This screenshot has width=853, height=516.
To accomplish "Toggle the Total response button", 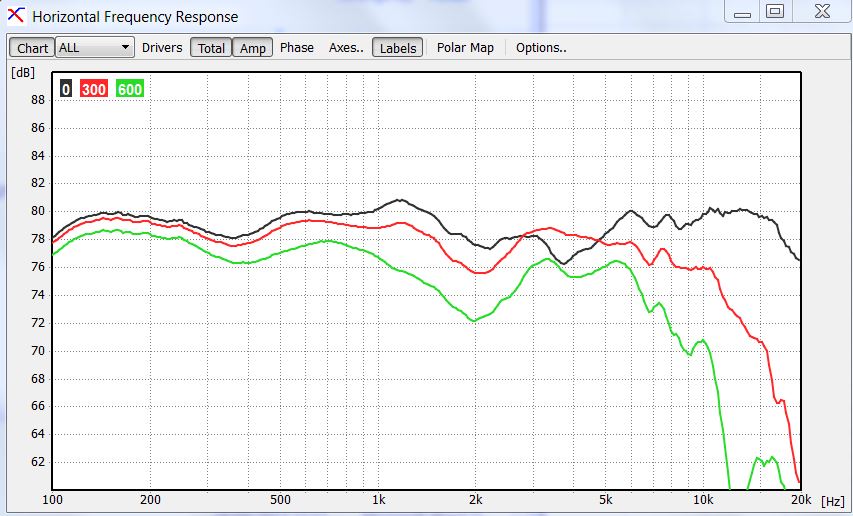I will [x=211, y=48].
